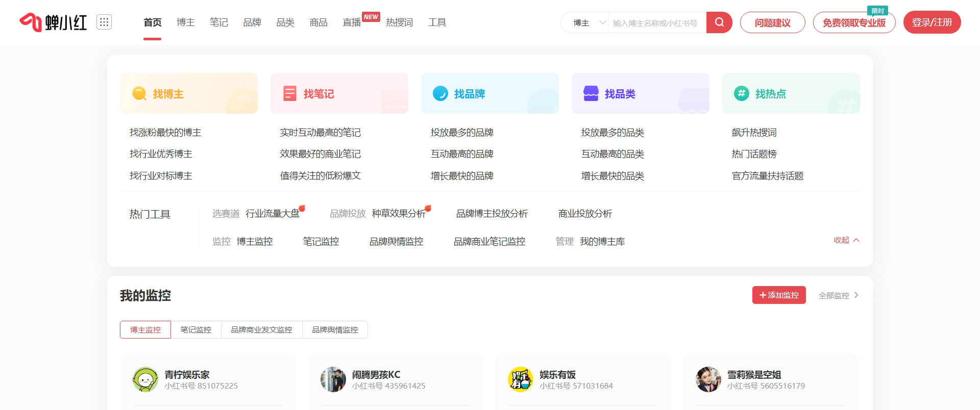
Task: Open 实时互动最高的笔记 link
Action: click(x=320, y=133)
